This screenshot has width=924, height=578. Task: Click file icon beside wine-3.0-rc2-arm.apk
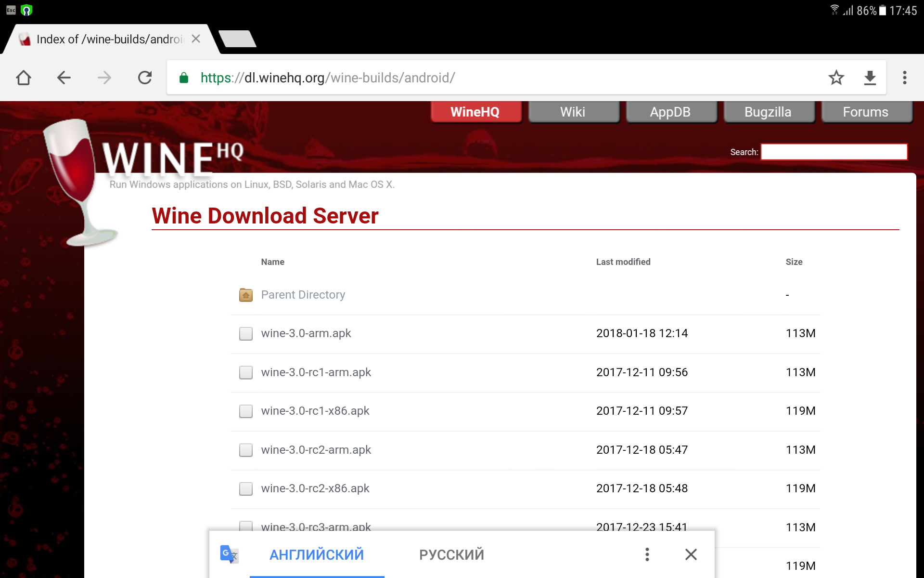[x=246, y=450]
